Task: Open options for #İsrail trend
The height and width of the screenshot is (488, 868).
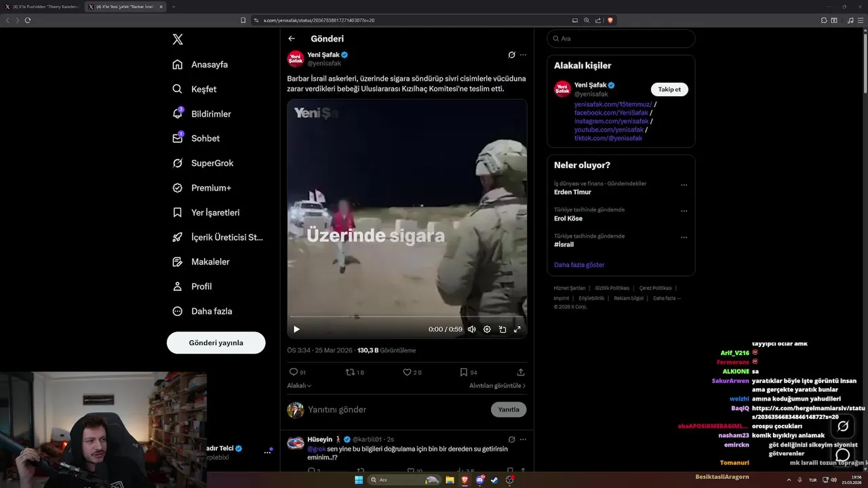Action: point(684,238)
